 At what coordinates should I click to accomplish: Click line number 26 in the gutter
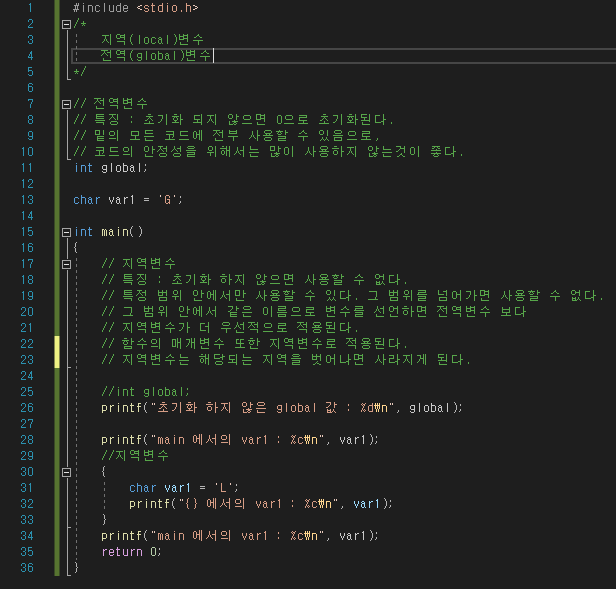(x=27, y=408)
